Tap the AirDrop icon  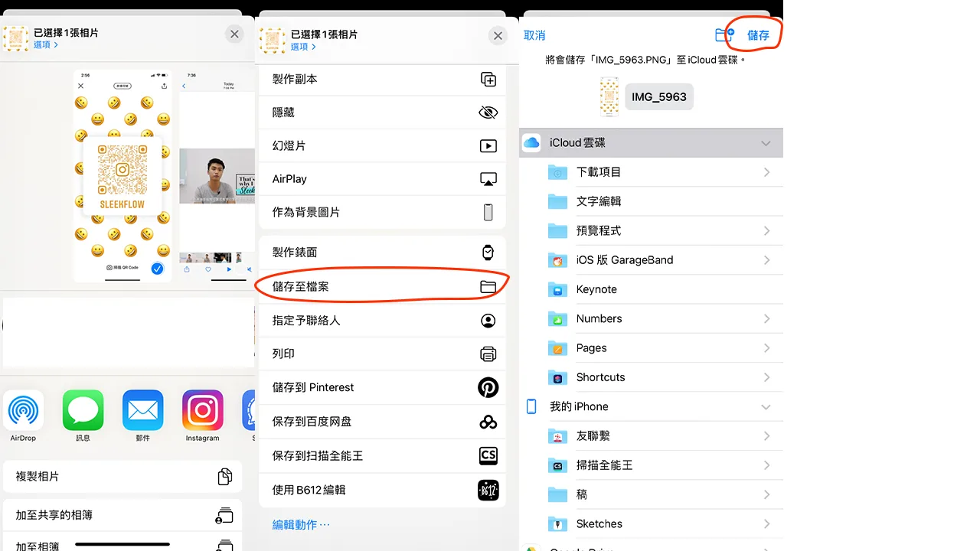pyautogui.click(x=23, y=410)
